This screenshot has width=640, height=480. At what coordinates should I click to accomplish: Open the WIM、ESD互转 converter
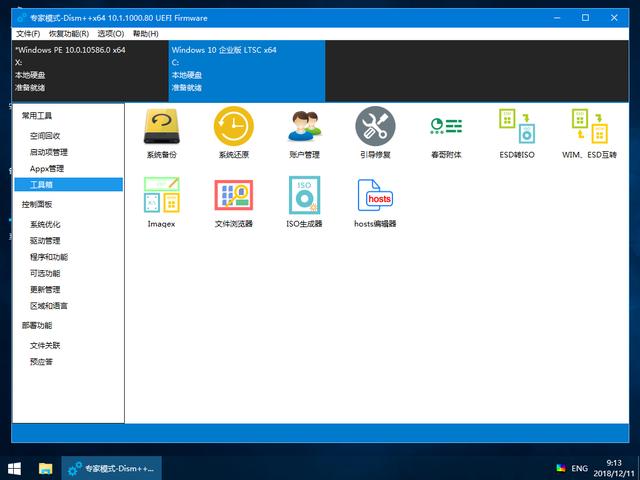[x=589, y=133]
